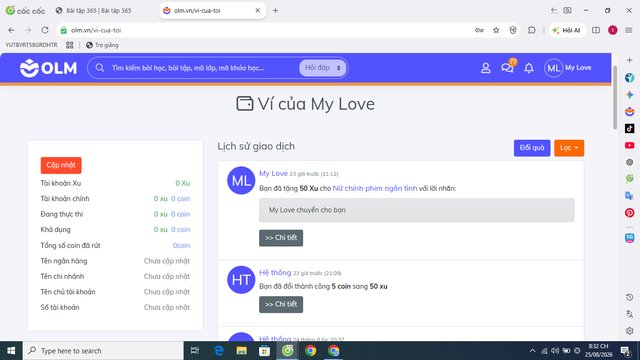Screen dimensions: 640x360
Task: Reload the page
Action: tap(45, 30)
